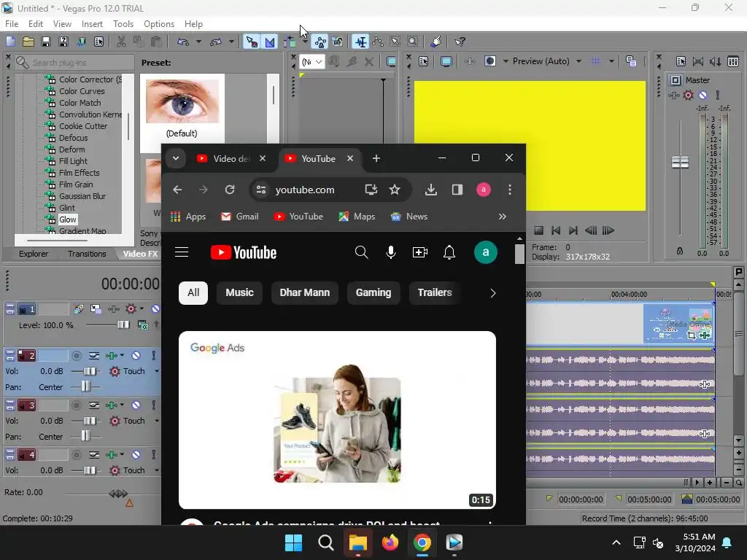Select Gaussian Blur in plug-in list
The width and height of the screenshot is (747, 560).
pos(82,196)
